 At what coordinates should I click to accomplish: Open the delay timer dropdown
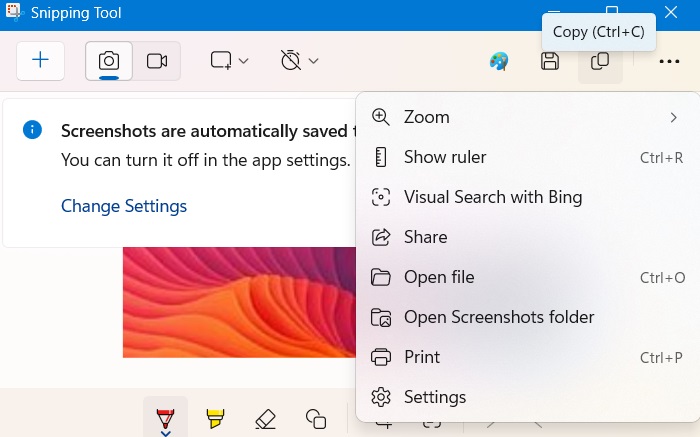pyautogui.click(x=299, y=61)
